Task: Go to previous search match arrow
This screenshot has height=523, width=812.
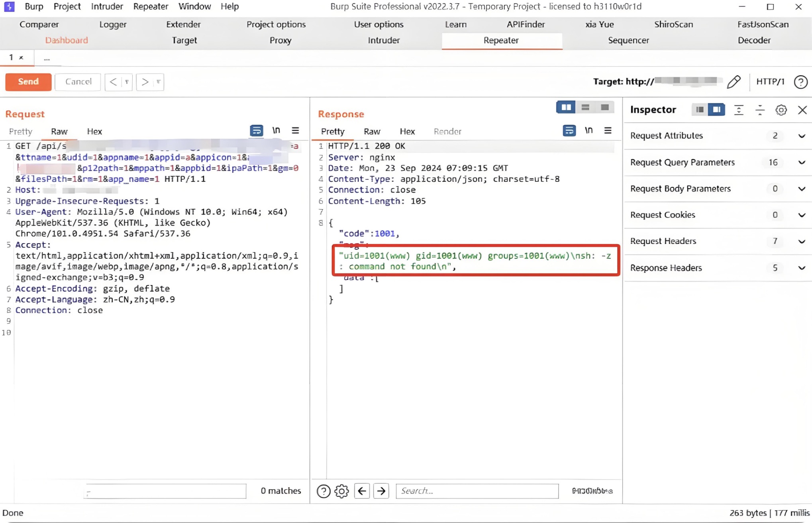Action: point(362,491)
